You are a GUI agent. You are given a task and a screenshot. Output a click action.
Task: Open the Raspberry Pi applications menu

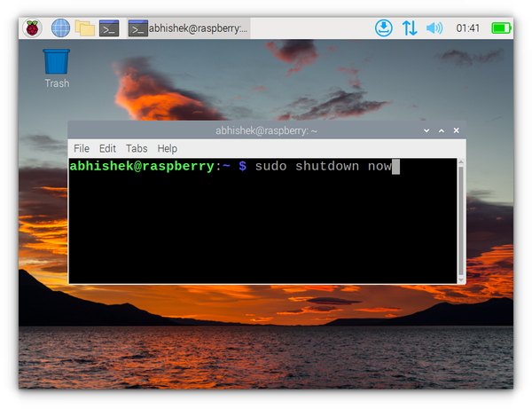pyautogui.click(x=32, y=28)
